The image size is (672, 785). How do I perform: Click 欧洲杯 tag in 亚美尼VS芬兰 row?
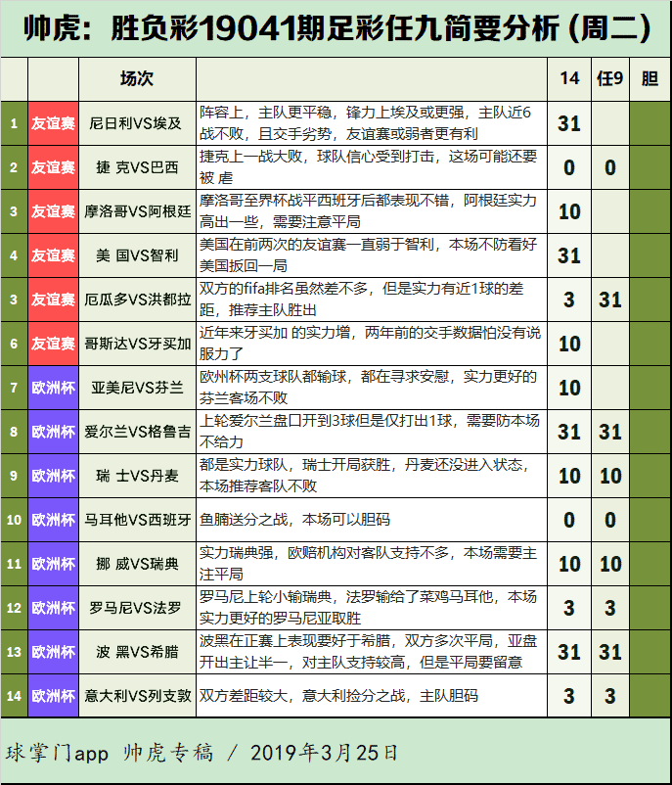point(54,388)
